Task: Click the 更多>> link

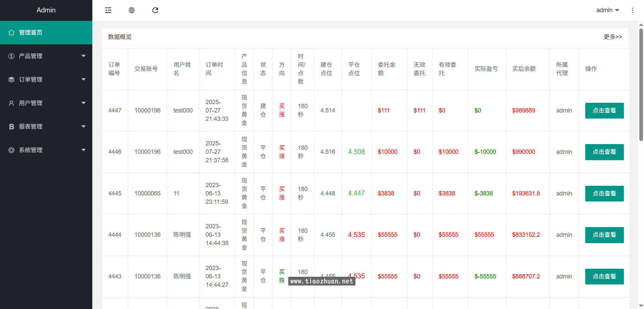Action: click(x=613, y=37)
